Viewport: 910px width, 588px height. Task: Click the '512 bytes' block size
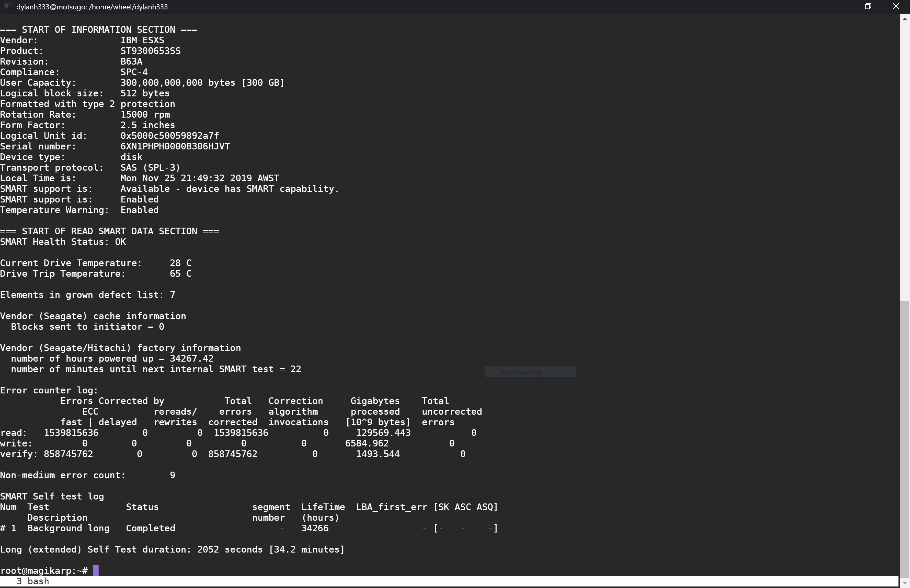pos(145,93)
